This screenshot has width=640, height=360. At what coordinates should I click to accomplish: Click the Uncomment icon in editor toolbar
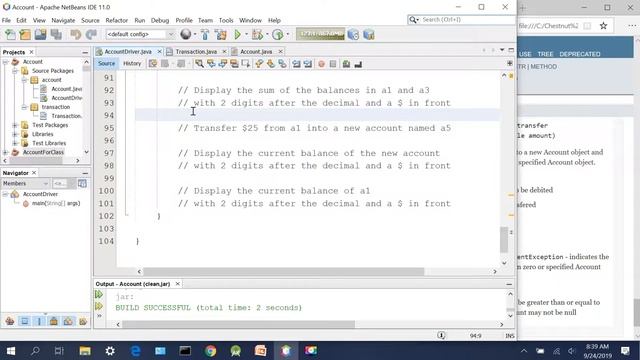tap(358, 64)
